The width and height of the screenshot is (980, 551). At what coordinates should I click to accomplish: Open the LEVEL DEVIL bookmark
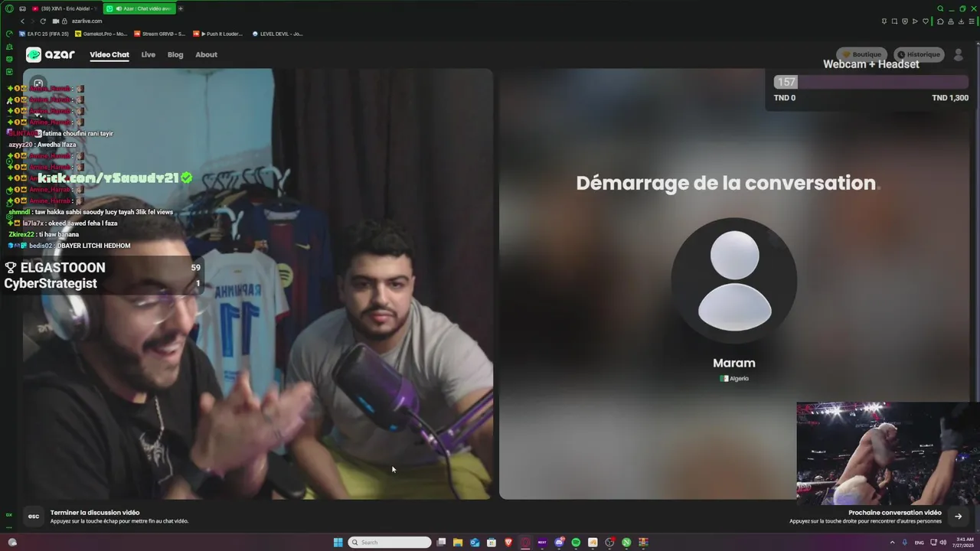coord(277,34)
